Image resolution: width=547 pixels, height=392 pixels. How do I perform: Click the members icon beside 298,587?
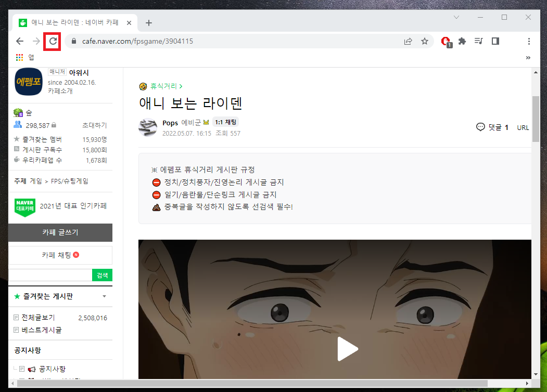point(18,125)
